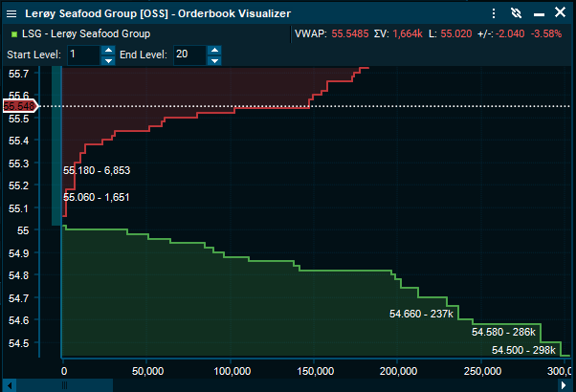
Task: Click the 54.660 - 237k bid label
Action: tap(421, 313)
